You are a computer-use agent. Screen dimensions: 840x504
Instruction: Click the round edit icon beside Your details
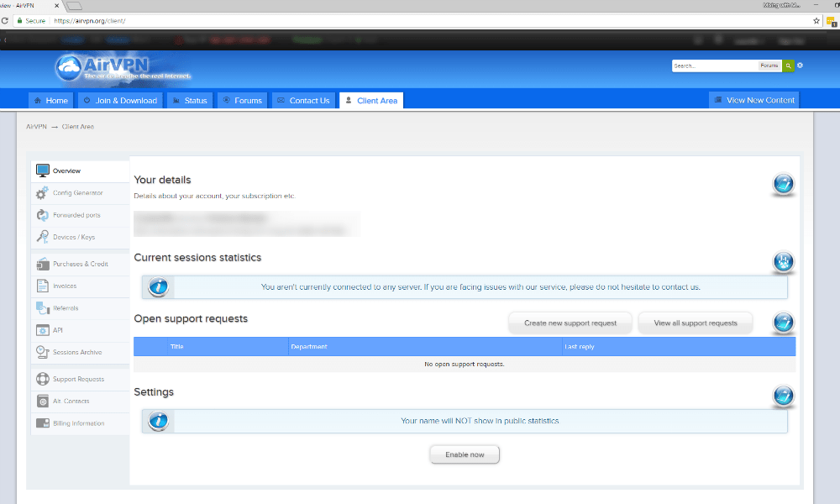783,184
